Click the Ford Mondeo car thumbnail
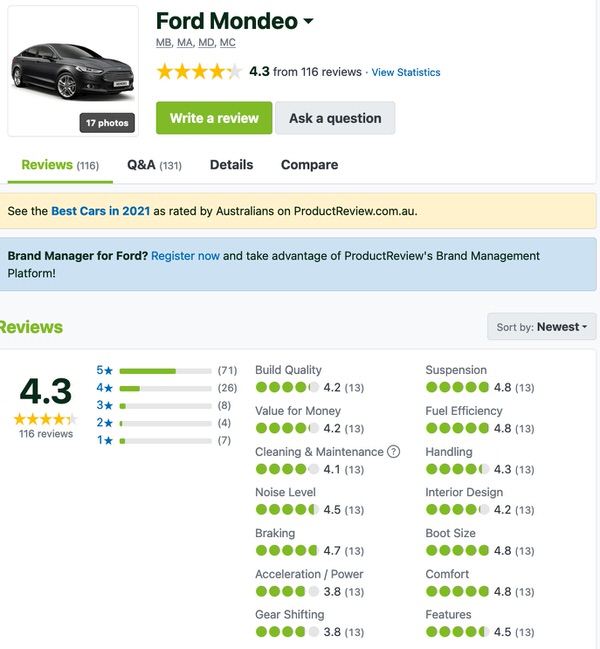This screenshot has height=649, width=600. [x=73, y=71]
